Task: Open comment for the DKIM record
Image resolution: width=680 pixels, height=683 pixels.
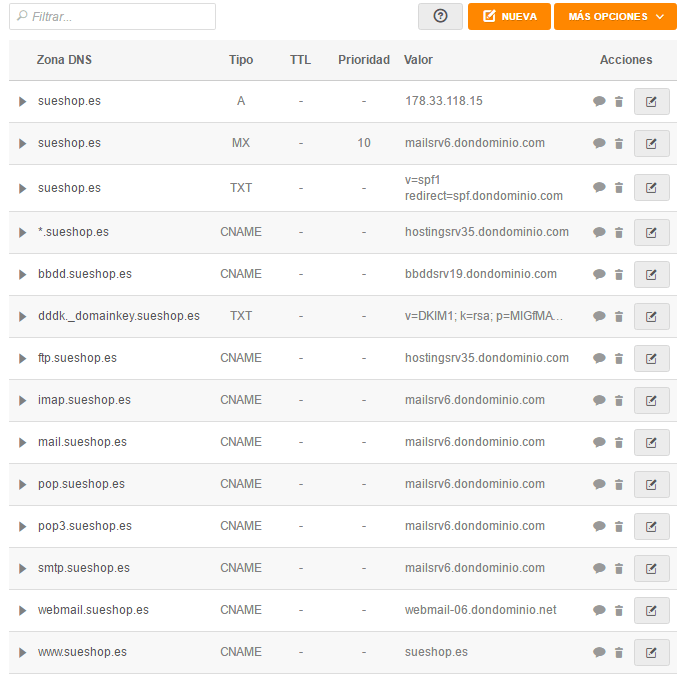Action: pyautogui.click(x=599, y=316)
